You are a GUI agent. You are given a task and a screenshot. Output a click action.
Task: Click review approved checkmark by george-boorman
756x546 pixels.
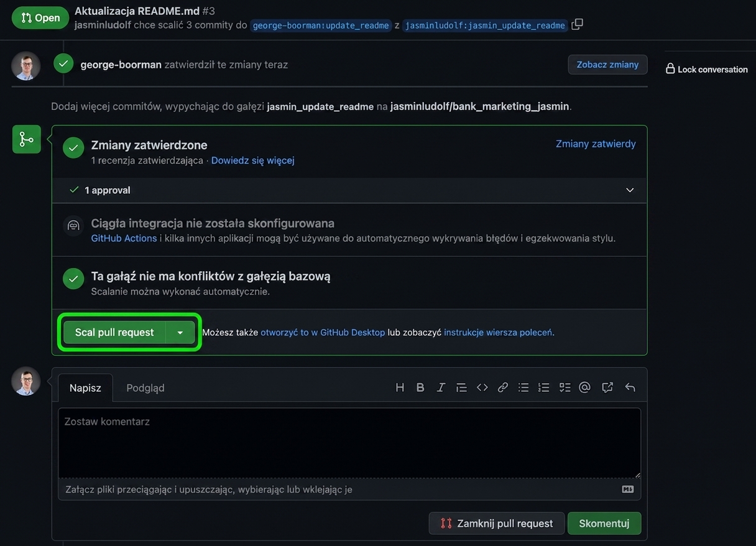pyautogui.click(x=63, y=63)
